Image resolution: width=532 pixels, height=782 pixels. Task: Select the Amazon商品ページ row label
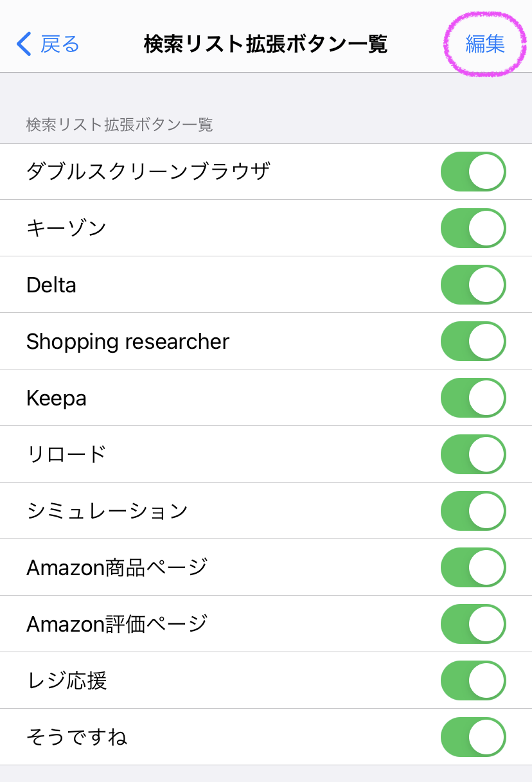117,567
